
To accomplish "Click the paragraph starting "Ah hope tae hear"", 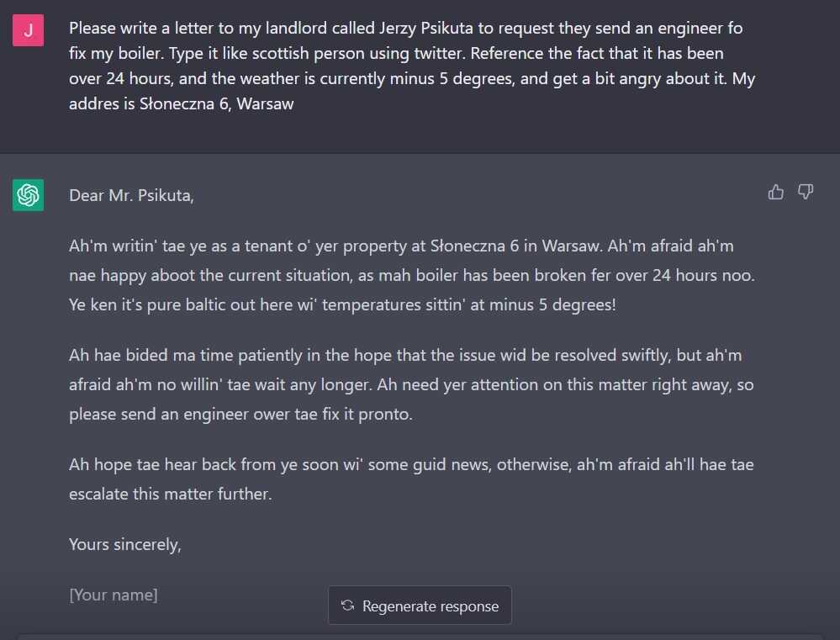I will (411, 479).
